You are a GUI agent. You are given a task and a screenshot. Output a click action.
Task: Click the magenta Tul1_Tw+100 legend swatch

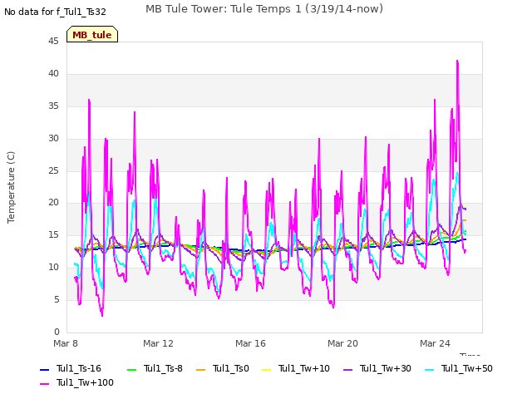coord(44,384)
